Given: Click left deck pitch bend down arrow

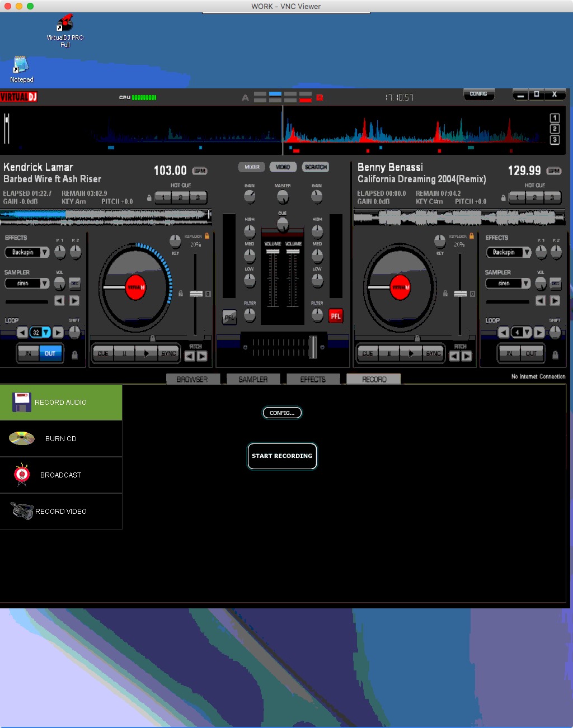Looking at the screenshot, I should pos(190,356).
